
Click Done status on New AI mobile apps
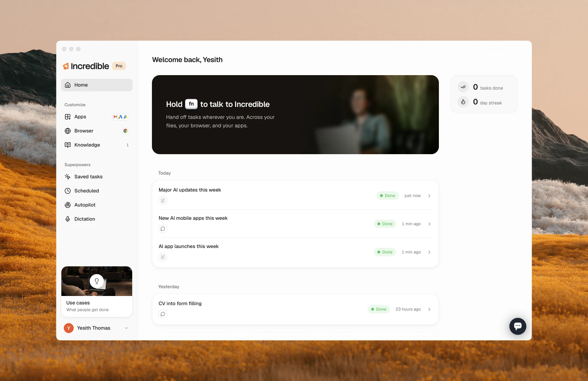point(385,224)
